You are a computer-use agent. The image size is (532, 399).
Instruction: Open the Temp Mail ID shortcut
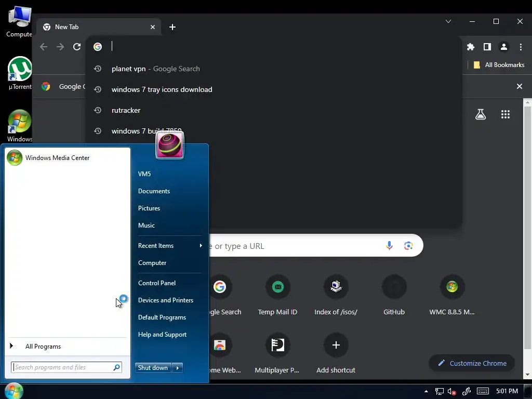click(278, 296)
